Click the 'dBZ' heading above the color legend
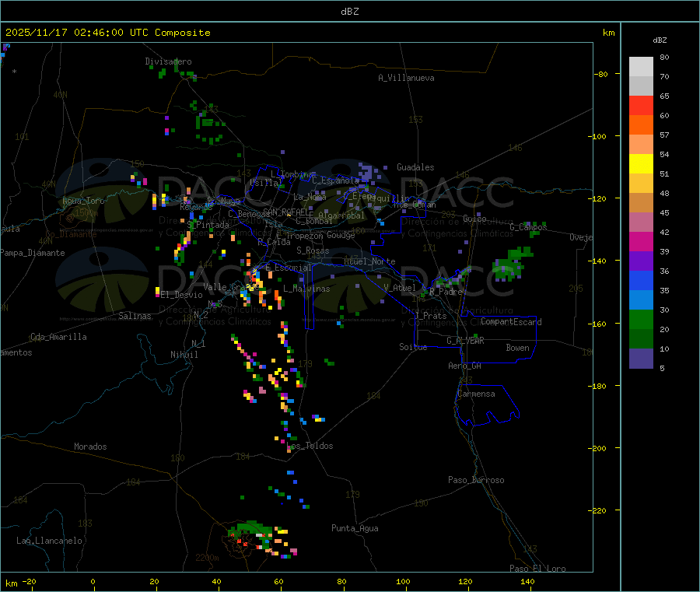700x592 pixels. (660, 40)
